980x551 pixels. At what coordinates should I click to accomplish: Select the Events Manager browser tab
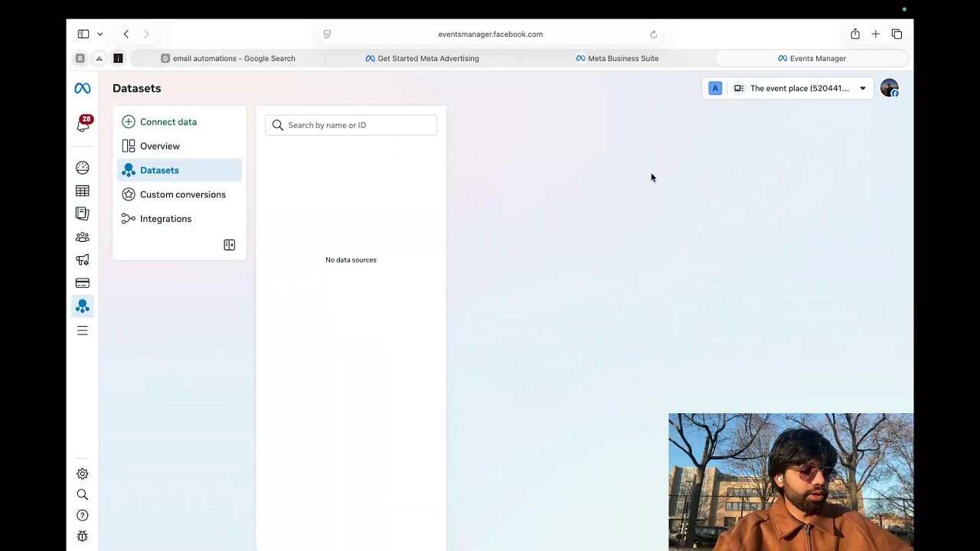coord(812,58)
